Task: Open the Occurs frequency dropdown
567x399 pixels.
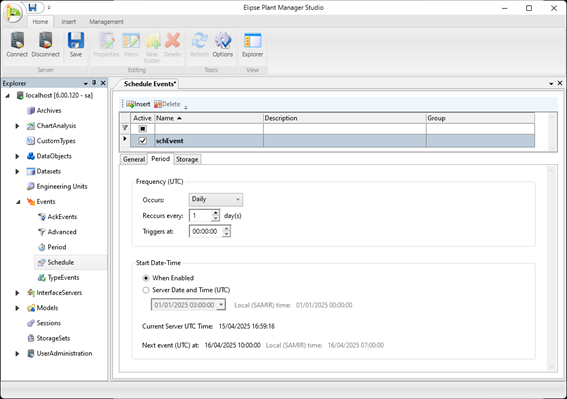Action: click(216, 199)
